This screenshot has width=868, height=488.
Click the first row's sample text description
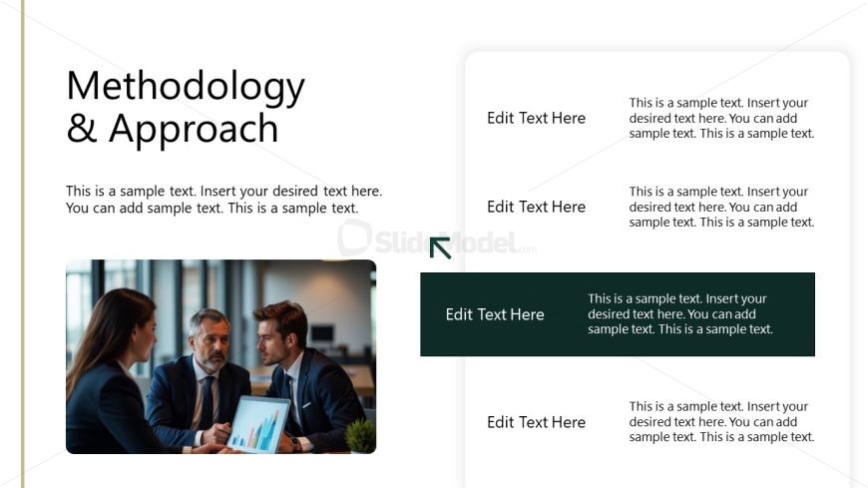(721, 118)
